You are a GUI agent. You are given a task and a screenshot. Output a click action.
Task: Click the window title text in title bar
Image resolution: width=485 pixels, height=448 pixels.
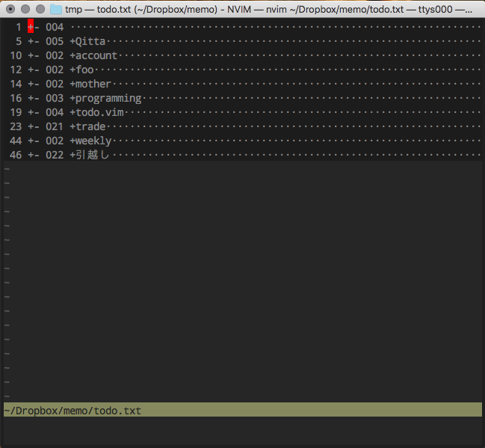pyautogui.click(x=268, y=10)
